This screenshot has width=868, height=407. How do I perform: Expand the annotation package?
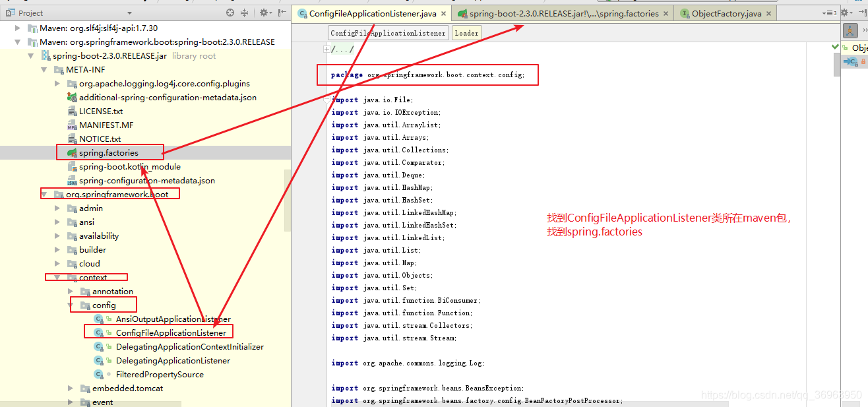click(x=71, y=292)
